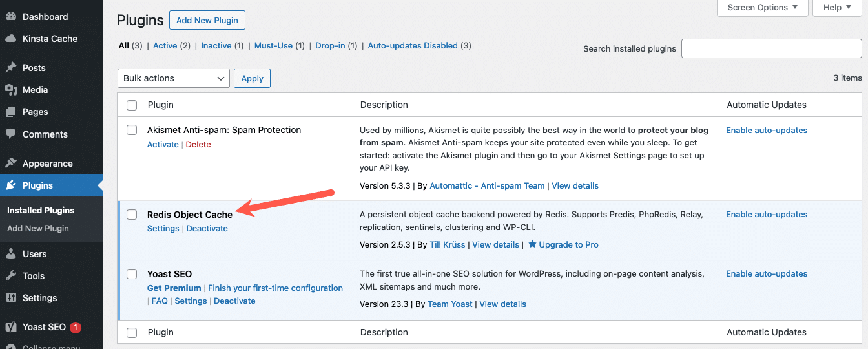868x349 pixels.
Task: Click the Kinsta Cache cloud icon
Action: pos(11,39)
